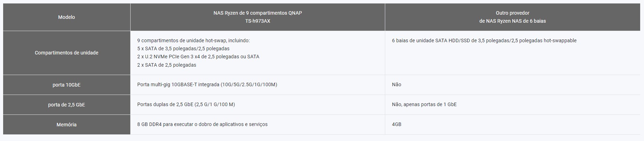Click the 6 baias de unidade SATA text
Image resolution: width=644 pixels, height=141 pixels.
click(484, 40)
